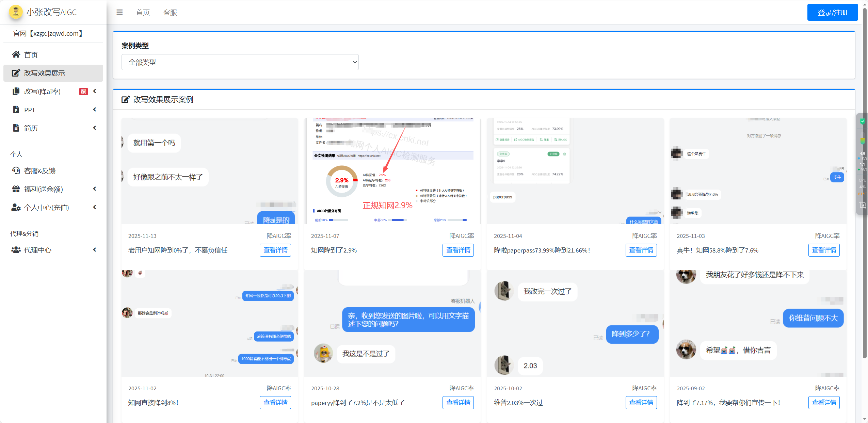The height and width of the screenshot is (423, 868).
Task: Click the 登录/注册 button
Action: point(832,12)
